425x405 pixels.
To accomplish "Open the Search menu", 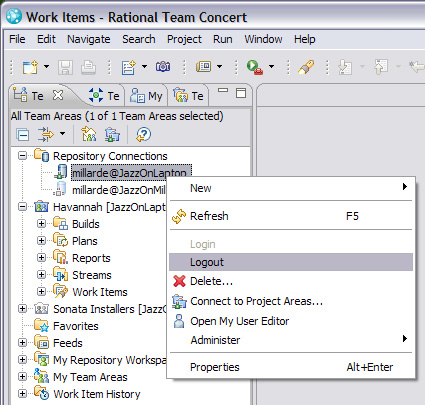I will [139, 39].
